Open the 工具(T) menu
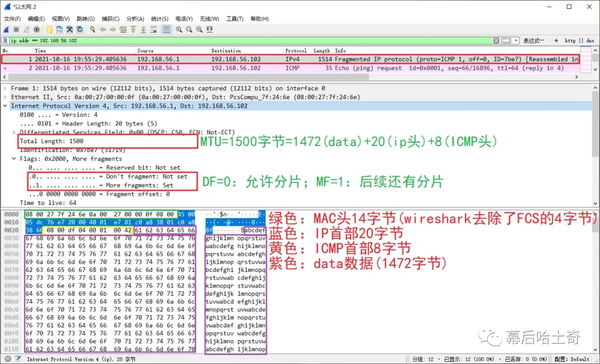This screenshot has height=364, width=600. (234, 19)
